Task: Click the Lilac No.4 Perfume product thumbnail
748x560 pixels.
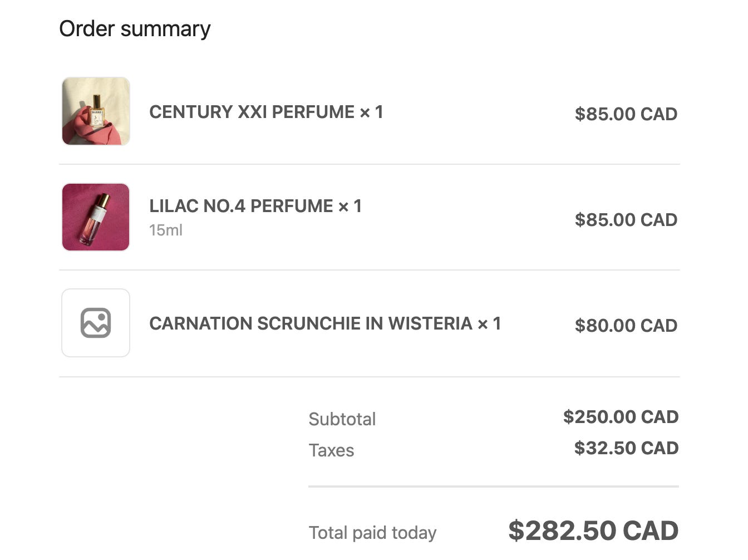Action: (96, 217)
